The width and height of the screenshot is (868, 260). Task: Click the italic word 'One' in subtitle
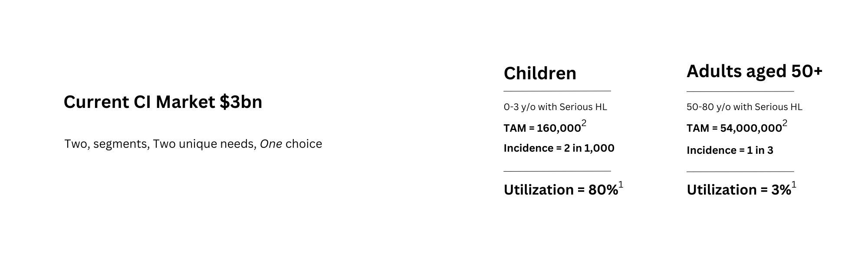tap(271, 144)
